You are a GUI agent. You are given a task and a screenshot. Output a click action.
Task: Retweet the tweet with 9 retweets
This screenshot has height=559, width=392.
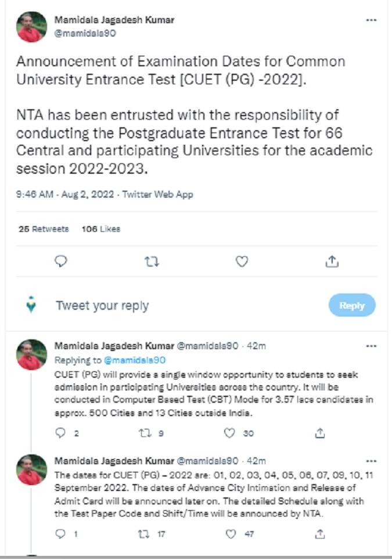(145, 433)
